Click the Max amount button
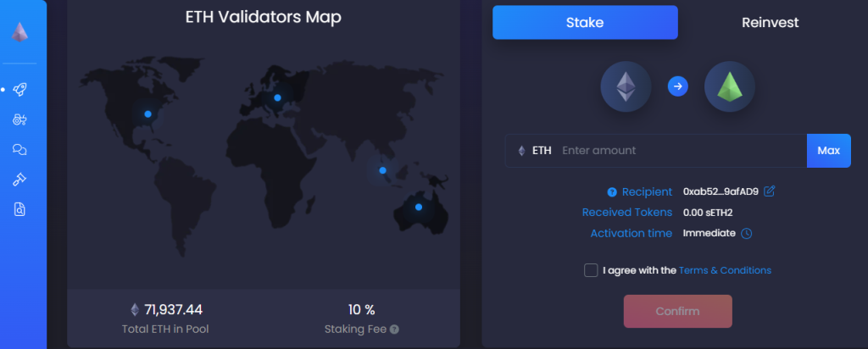 point(829,151)
